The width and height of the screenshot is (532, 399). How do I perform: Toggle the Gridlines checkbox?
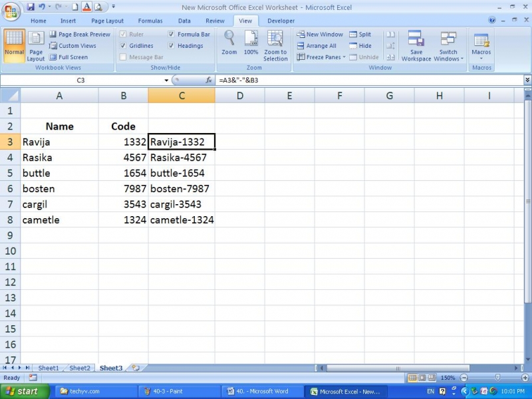click(x=124, y=46)
